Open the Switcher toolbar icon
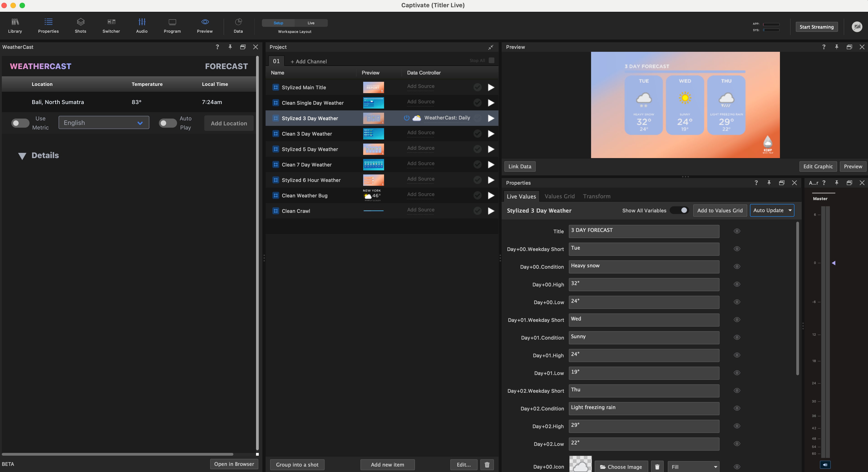Image resolution: width=868 pixels, height=472 pixels. 111,26
